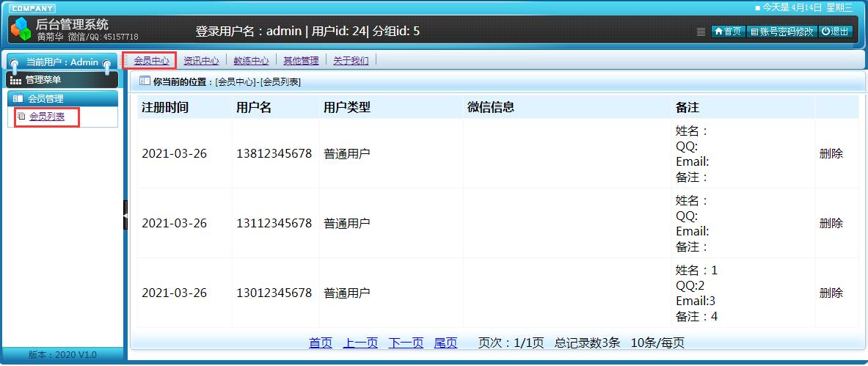Click the 版本：2020 V1.0 footer text
868x366 pixels.
(62, 354)
